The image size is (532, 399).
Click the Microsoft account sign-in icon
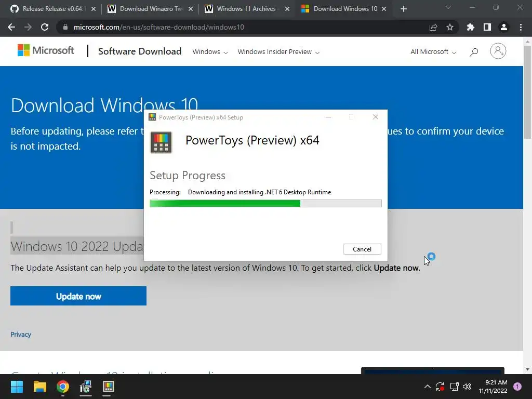coord(498,51)
